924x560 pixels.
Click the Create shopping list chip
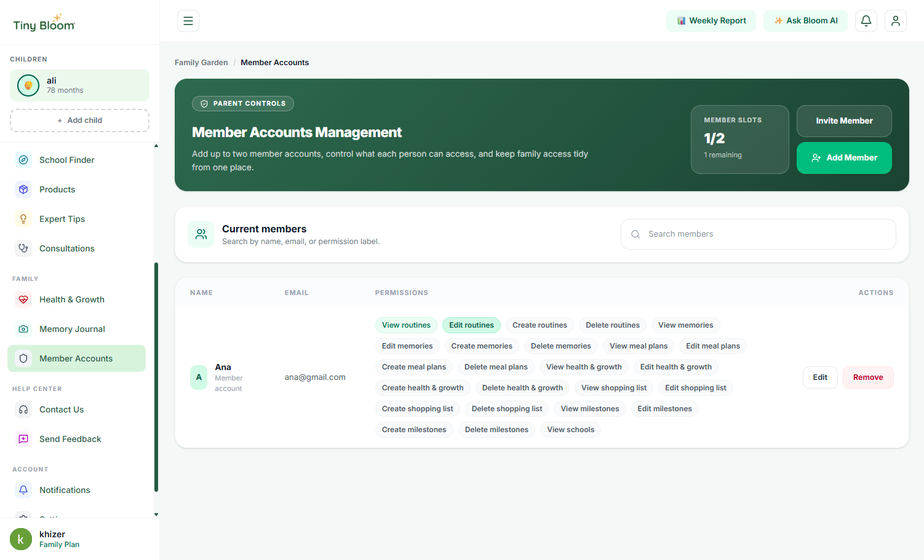coord(417,409)
